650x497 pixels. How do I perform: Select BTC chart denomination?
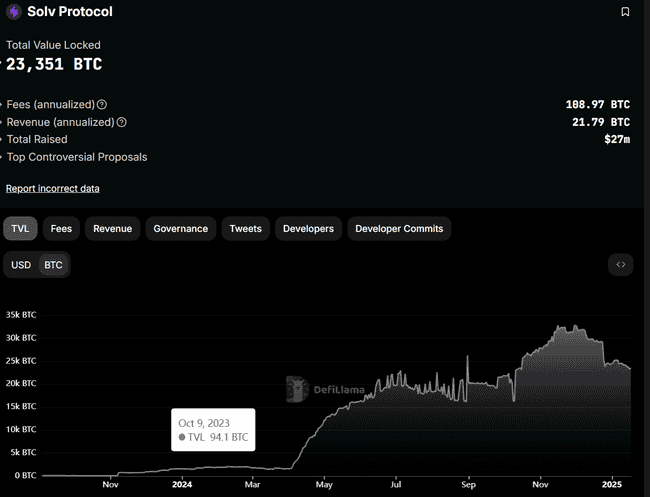point(54,265)
